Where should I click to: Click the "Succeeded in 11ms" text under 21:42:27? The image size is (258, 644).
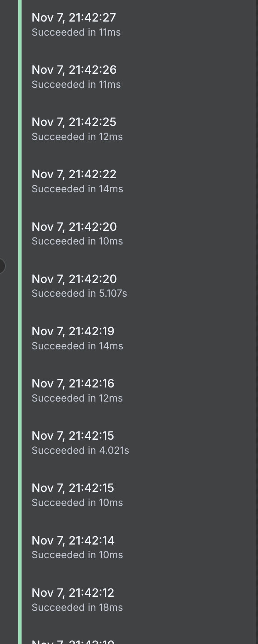76,32
